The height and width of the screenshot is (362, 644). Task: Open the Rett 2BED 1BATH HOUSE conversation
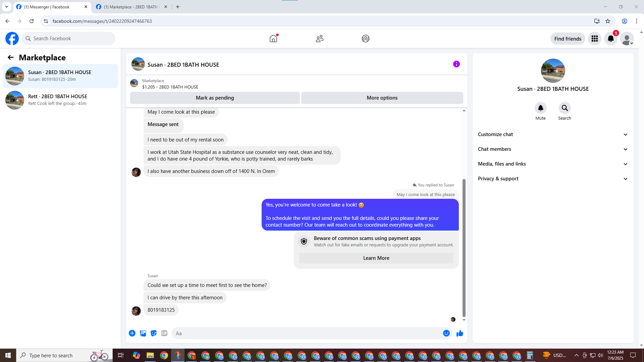coord(60,100)
